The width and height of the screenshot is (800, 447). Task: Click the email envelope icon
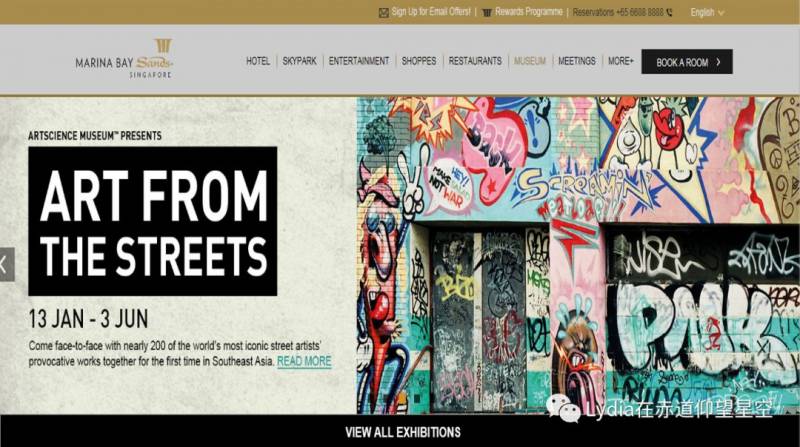[x=384, y=13]
